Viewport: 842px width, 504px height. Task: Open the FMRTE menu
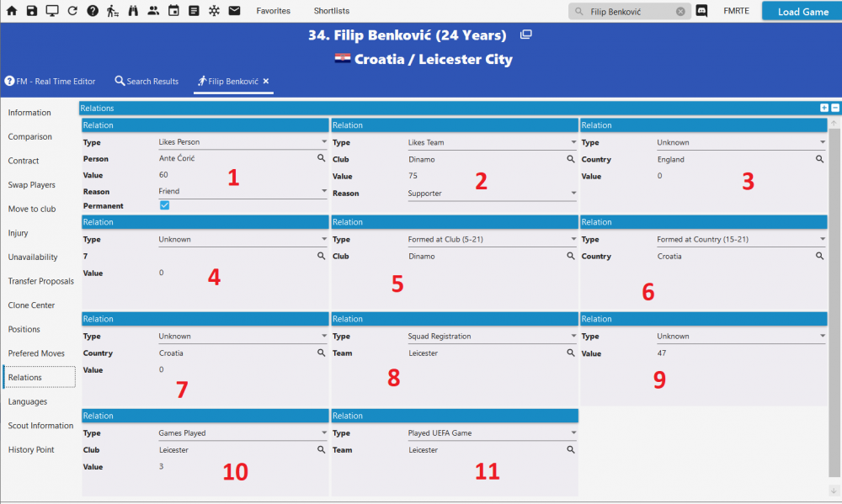736,11
